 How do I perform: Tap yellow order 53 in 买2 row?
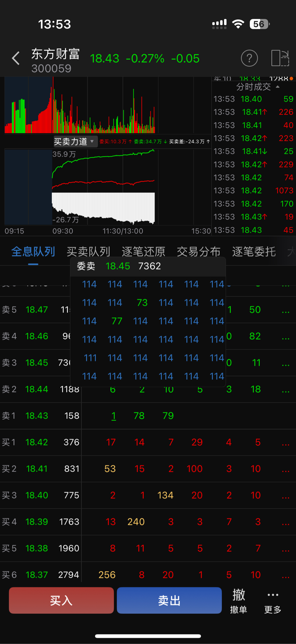(110, 469)
